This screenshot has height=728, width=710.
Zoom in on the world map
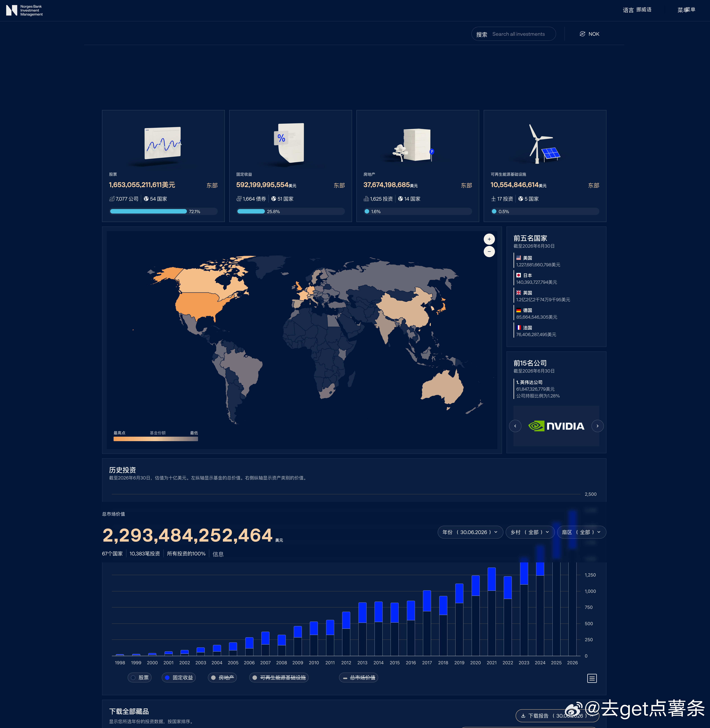click(489, 239)
